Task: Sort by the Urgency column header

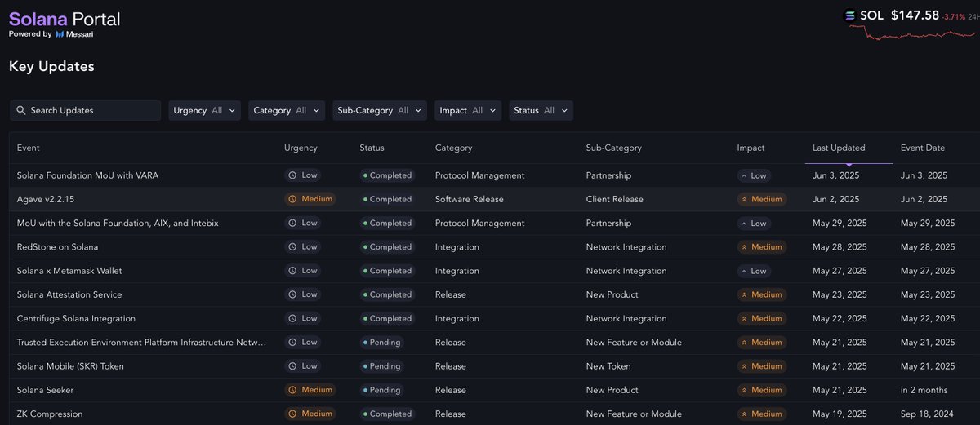Action: coord(301,148)
